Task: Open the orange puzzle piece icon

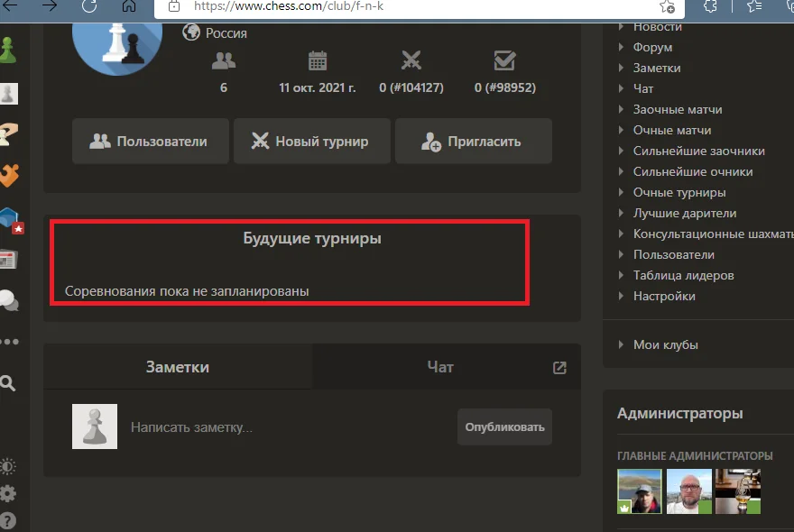Action: point(9,177)
